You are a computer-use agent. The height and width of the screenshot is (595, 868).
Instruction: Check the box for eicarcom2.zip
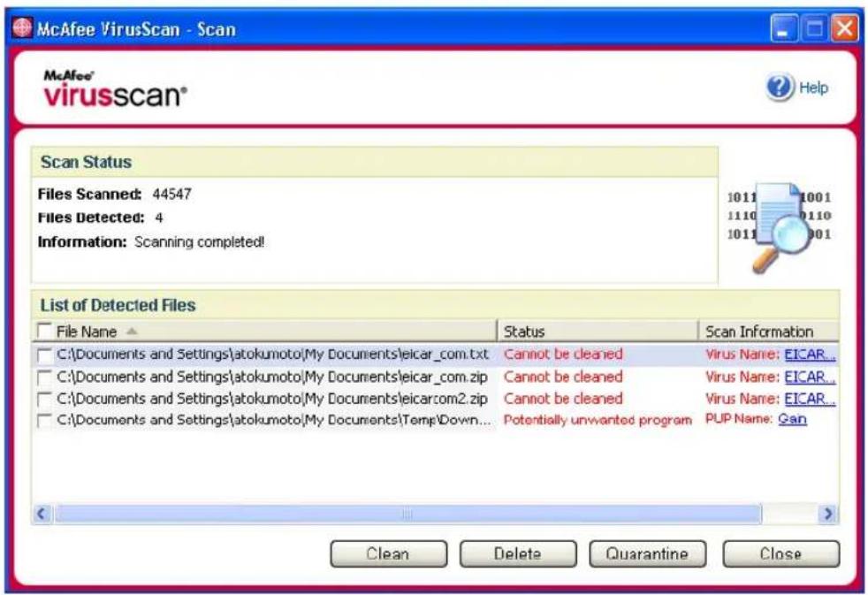[x=43, y=399]
